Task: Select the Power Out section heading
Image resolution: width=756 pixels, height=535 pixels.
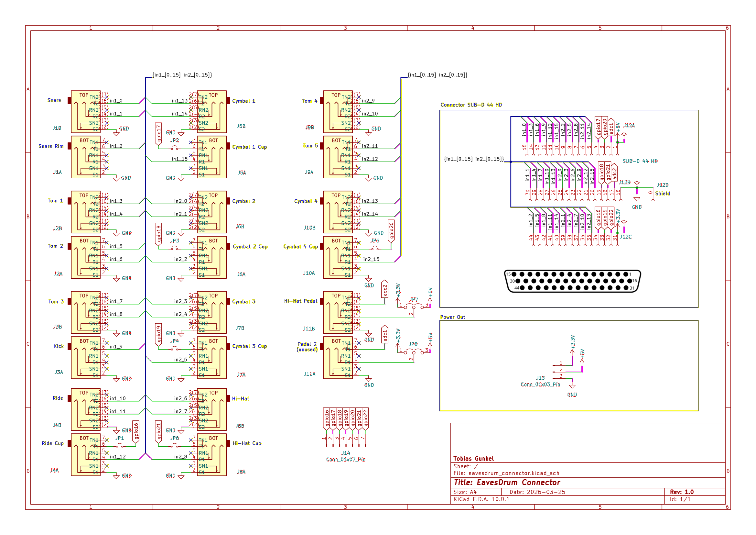Action: (453, 317)
